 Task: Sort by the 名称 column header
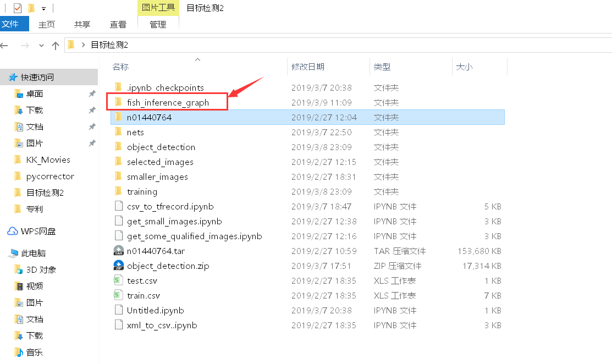tap(120, 67)
